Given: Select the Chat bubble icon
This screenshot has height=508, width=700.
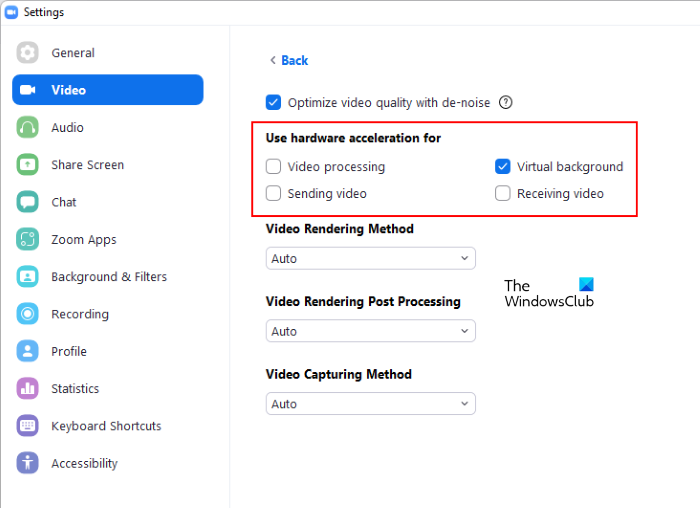Looking at the screenshot, I should pyautogui.click(x=28, y=202).
